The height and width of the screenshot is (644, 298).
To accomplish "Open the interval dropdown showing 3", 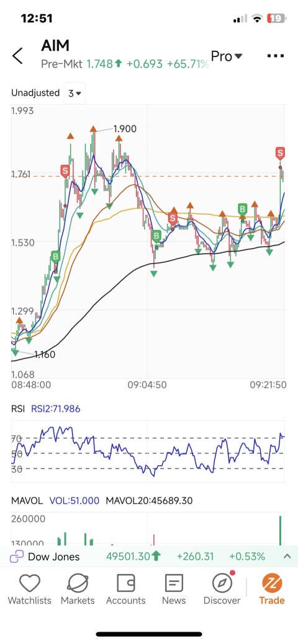I will pyautogui.click(x=74, y=93).
